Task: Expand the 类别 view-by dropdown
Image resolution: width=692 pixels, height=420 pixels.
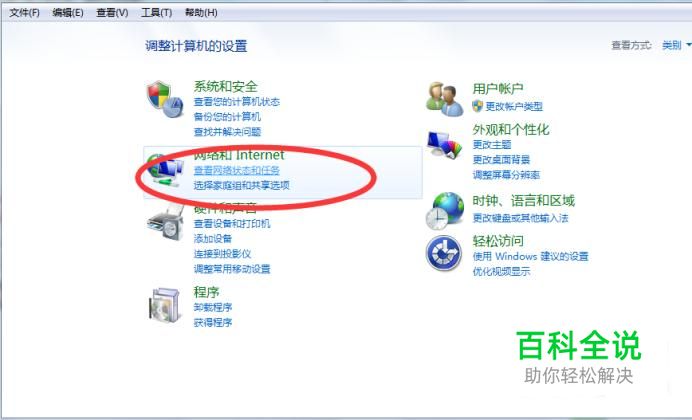Action: [677, 45]
